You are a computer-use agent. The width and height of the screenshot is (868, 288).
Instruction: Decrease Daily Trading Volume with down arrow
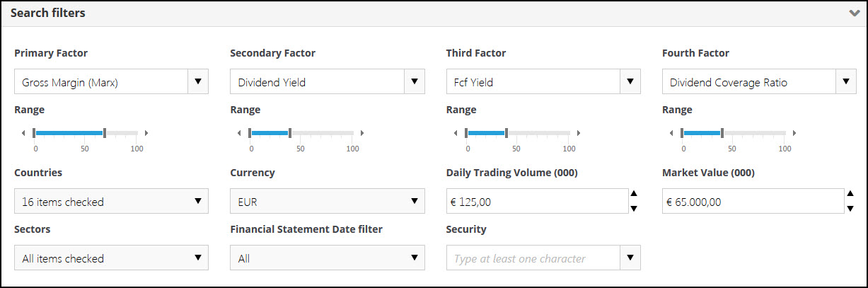pyautogui.click(x=634, y=208)
